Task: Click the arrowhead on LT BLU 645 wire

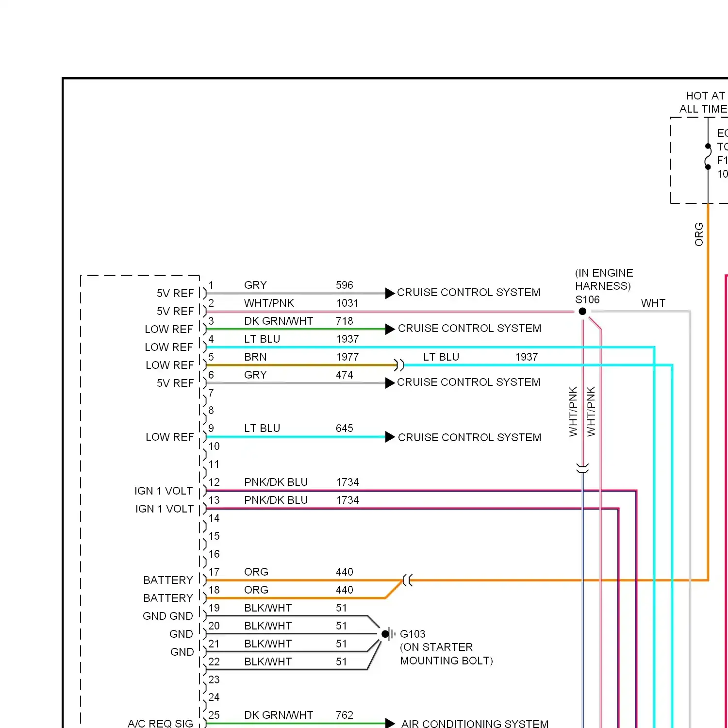Action: click(390, 437)
